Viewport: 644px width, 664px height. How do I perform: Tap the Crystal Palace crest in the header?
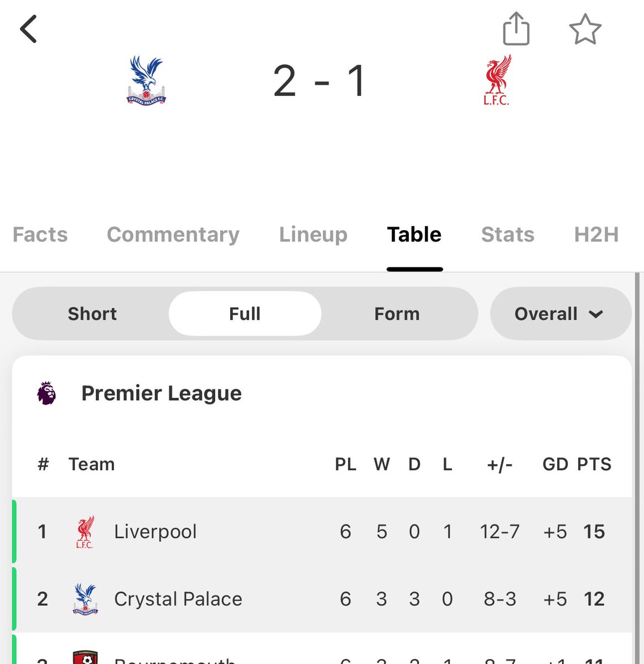(146, 81)
